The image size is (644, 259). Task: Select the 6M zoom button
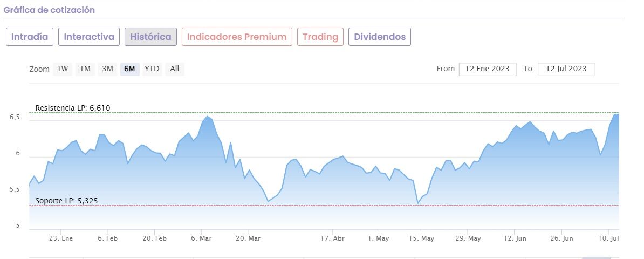click(129, 69)
